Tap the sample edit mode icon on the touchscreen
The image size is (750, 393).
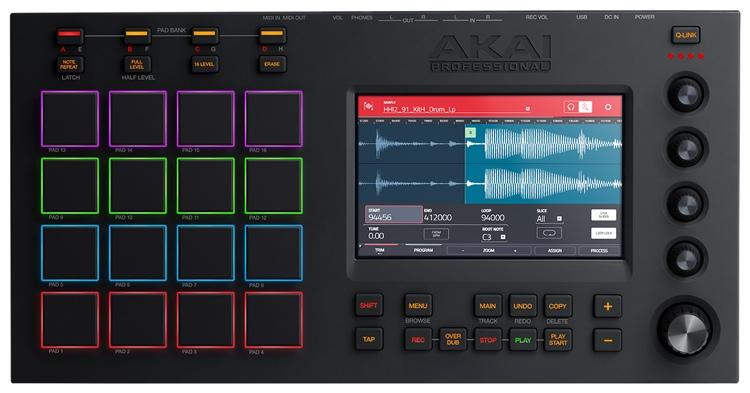pyautogui.click(x=368, y=106)
